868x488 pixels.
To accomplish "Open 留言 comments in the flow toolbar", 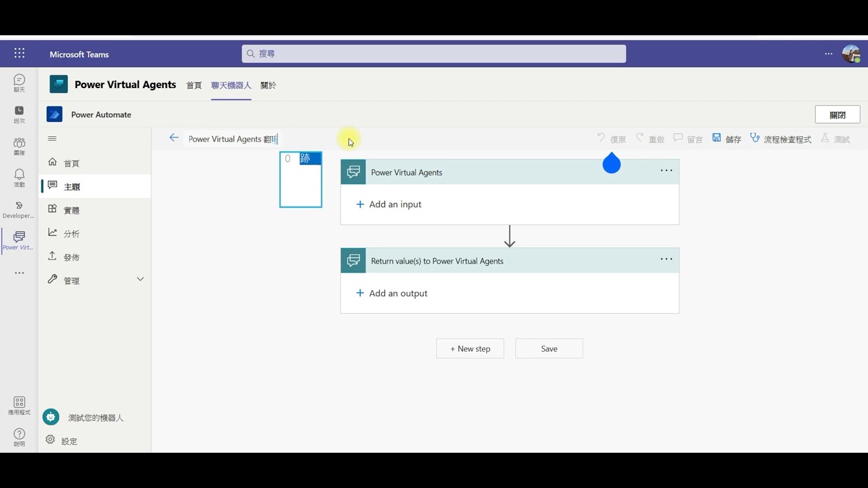I will tap(688, 139).
